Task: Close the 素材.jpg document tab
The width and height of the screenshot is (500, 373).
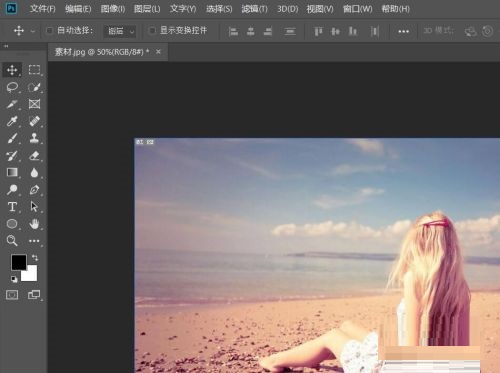Action: click(158, 52)
